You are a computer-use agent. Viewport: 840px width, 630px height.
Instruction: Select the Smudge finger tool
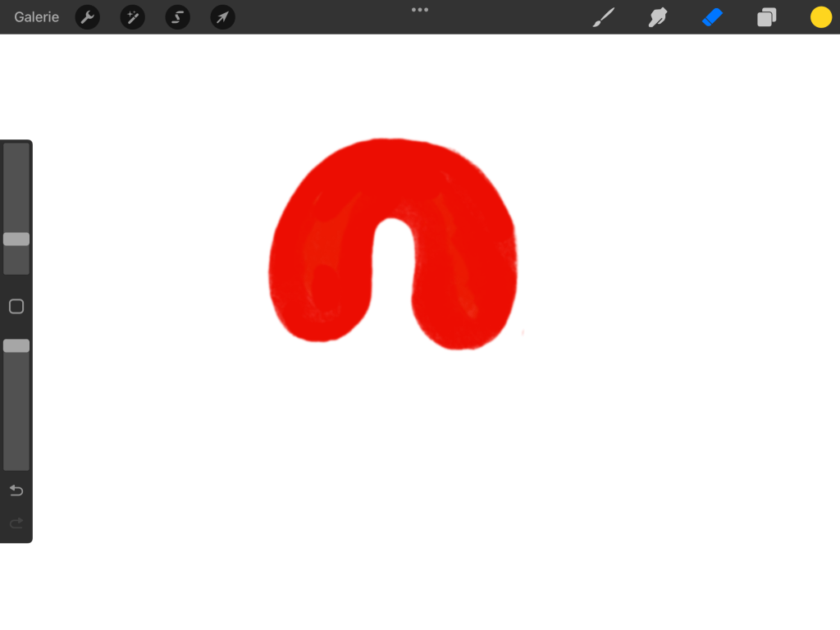[x=658, y=17]
